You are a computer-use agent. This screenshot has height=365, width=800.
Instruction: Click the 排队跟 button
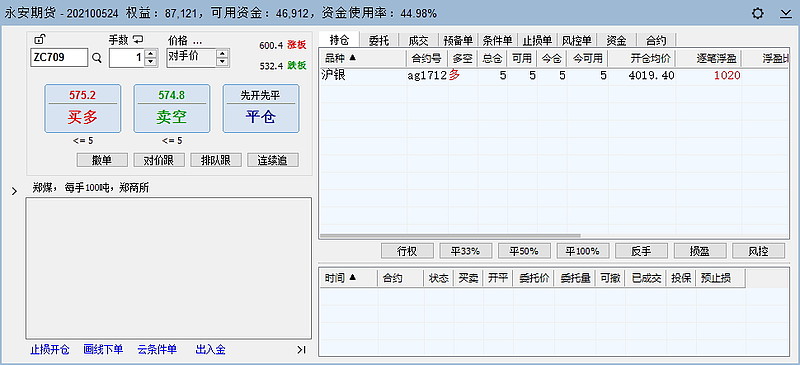click(215, 160)
